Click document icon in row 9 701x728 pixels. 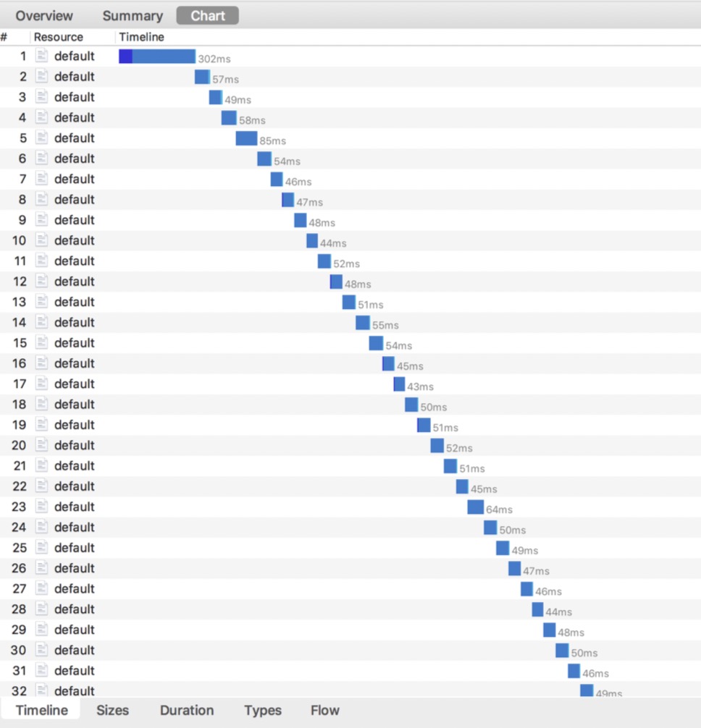pyautogui.click(x=42, y=219)
